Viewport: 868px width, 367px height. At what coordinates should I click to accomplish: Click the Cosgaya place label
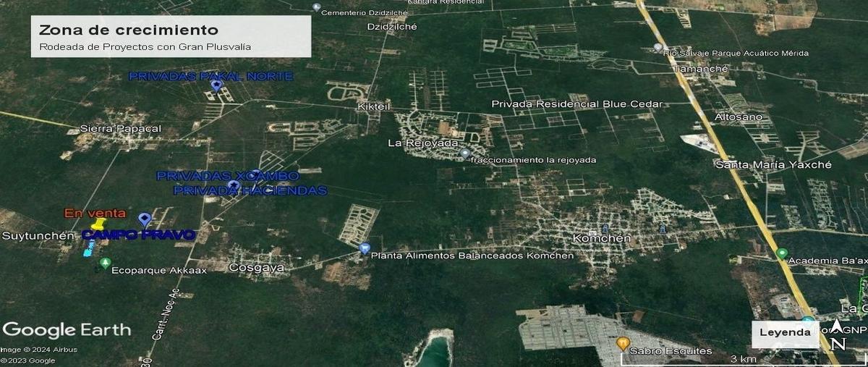click(x=256, y=268)
